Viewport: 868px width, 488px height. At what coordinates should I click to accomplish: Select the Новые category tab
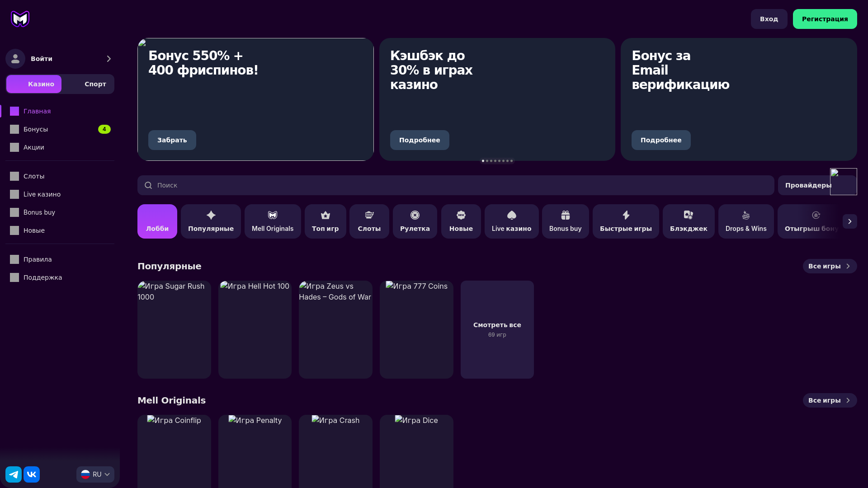461,221
